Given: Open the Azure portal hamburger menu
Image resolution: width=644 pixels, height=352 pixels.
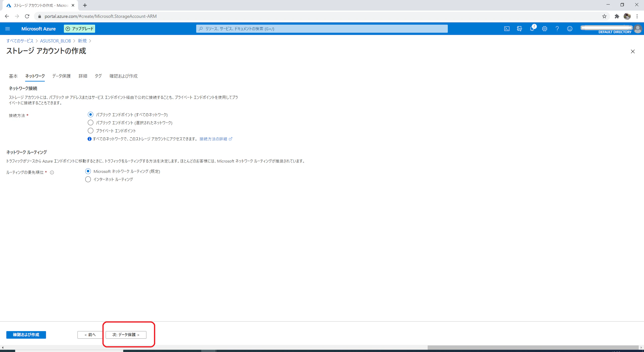Looking at the screenshot, I should (x=8, y=29).
